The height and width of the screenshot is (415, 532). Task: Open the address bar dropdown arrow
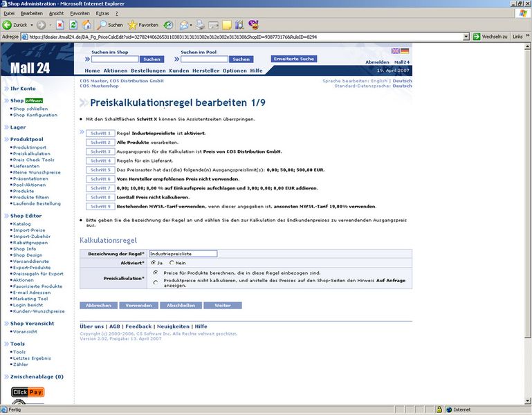pos(466,37)
